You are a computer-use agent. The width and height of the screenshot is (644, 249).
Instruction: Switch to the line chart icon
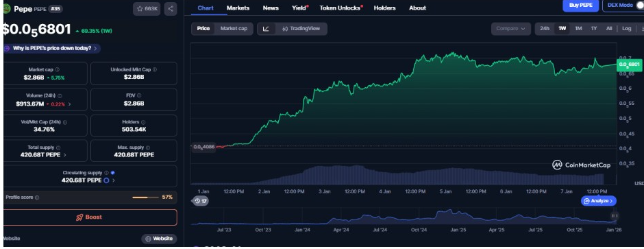pyautogui.click(x=266, y=29)
